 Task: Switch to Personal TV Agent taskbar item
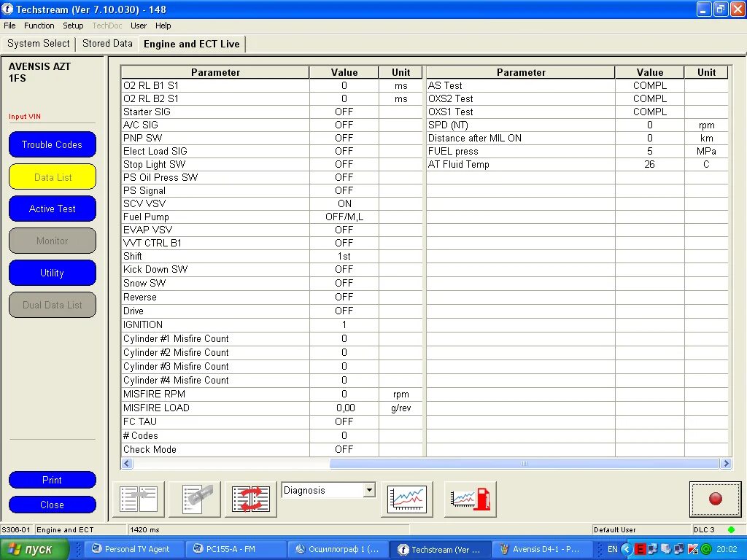coord(134,549)
